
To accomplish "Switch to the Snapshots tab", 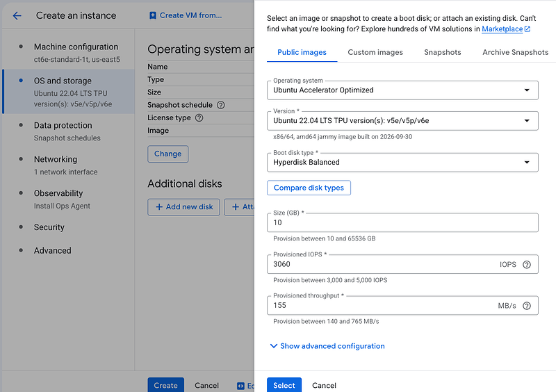I will tap(443, 52).
